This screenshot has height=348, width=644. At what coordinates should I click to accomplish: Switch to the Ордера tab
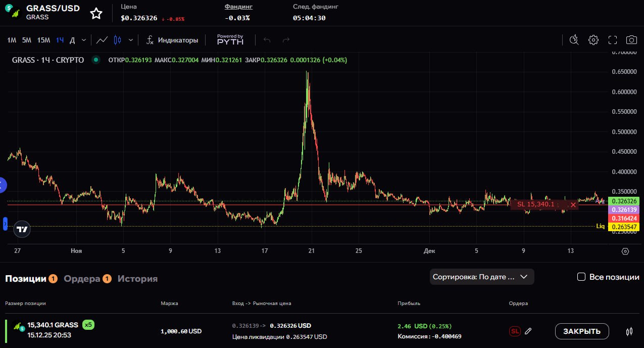coord(82,279)
